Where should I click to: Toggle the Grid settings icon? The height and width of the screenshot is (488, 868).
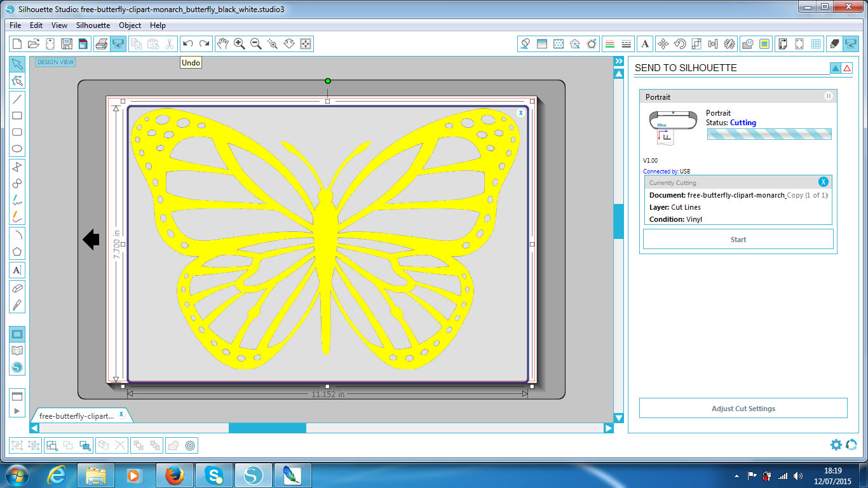[816, 44]
